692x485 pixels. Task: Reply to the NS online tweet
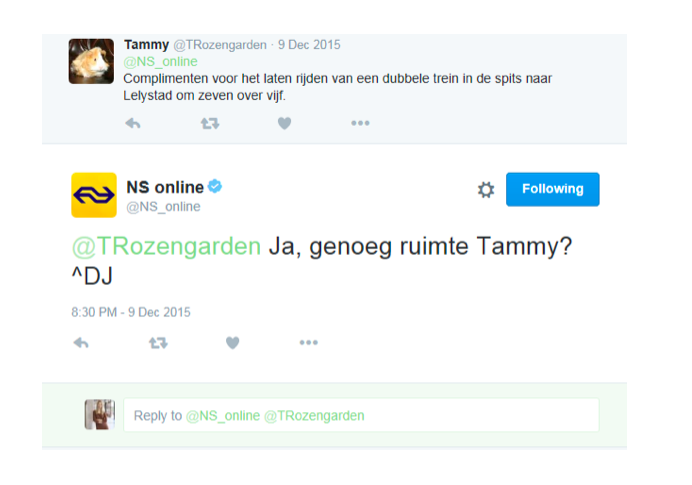81,343
